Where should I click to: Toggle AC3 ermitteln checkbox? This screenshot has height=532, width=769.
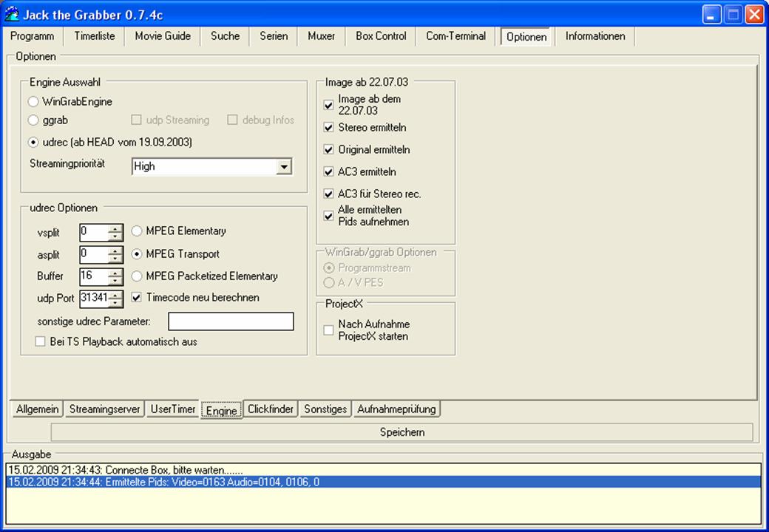[328, 172]
